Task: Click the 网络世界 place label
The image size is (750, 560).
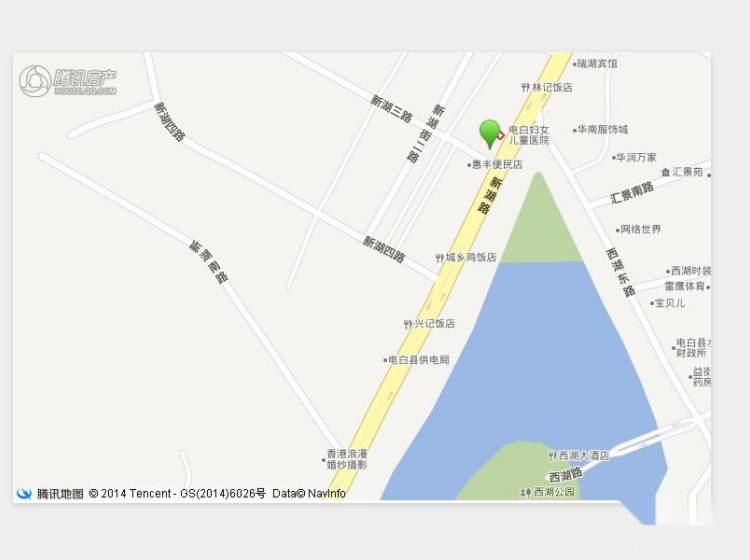Action: 640,229
